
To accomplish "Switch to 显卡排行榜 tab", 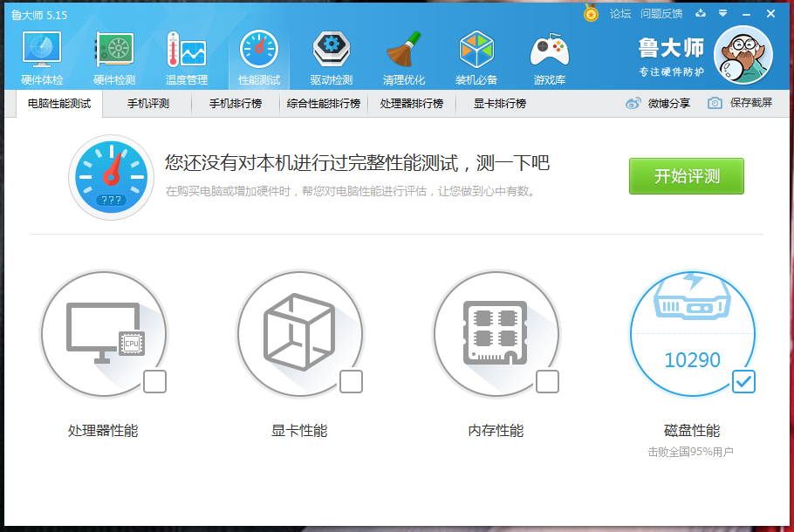I will [x=500, y=104].
